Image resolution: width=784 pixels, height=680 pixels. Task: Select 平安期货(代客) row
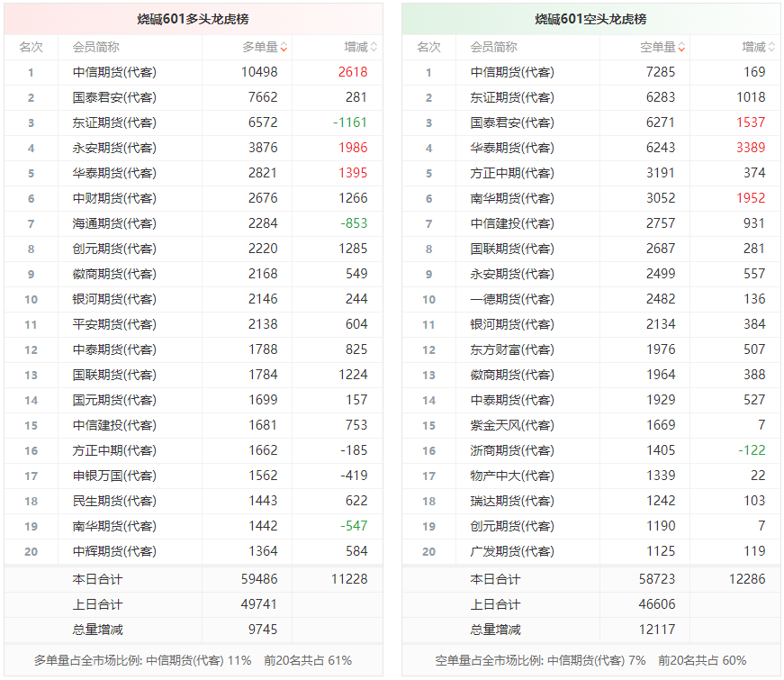point(194,325)
